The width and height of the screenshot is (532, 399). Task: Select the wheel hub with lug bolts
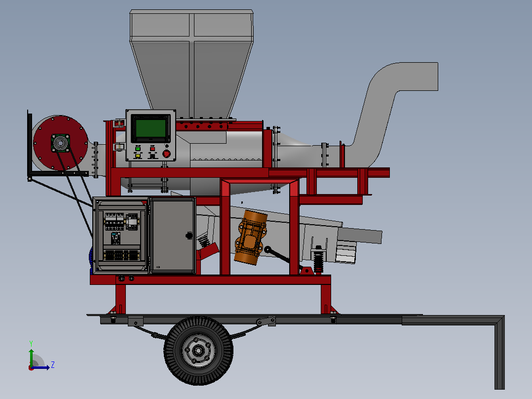pos(198,351)
